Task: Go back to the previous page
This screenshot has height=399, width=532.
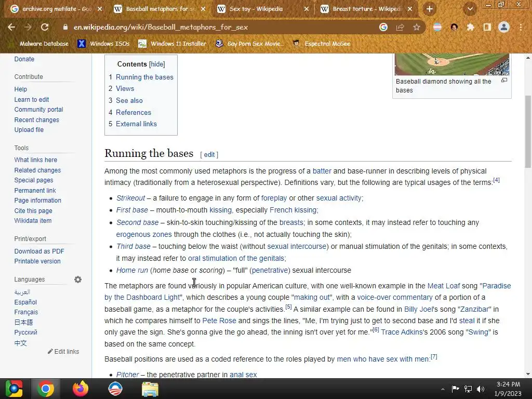Action: coord(11,27)
